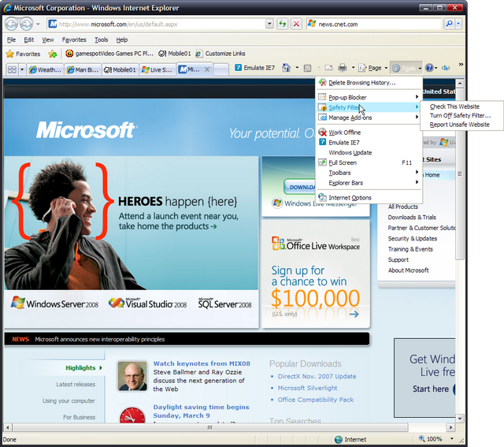Switch to the Man Bi... tab

click(83, 70)
